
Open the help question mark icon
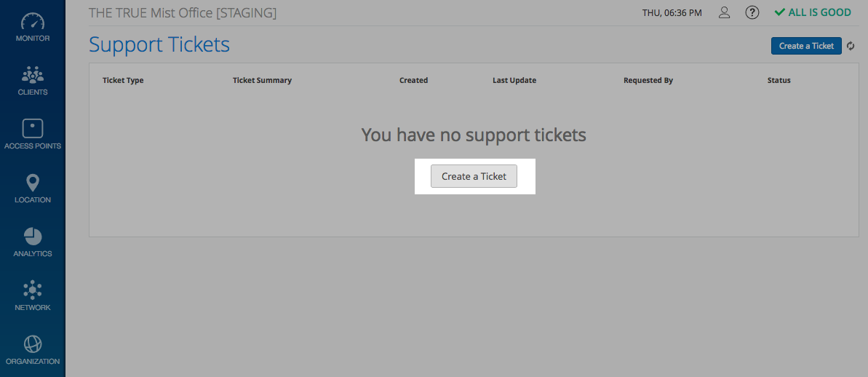[x=753, y=12]
